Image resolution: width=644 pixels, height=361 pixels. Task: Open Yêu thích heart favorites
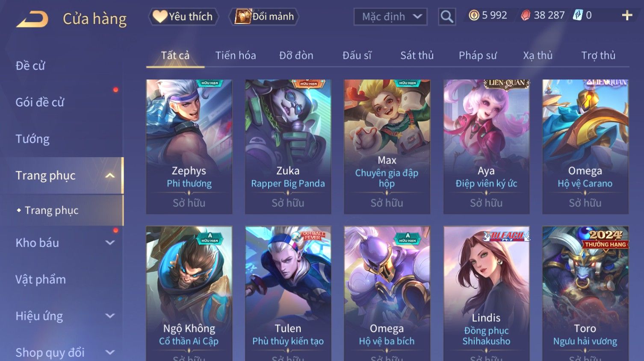pyautogui.click(x=183, y=17)
